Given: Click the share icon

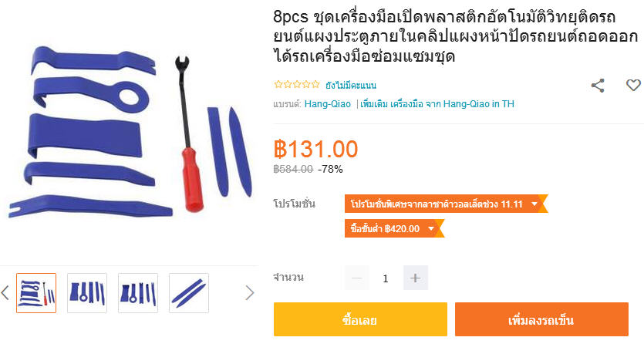Looking at the screenshot, I should pyautogui.click(x=598, y=86).
